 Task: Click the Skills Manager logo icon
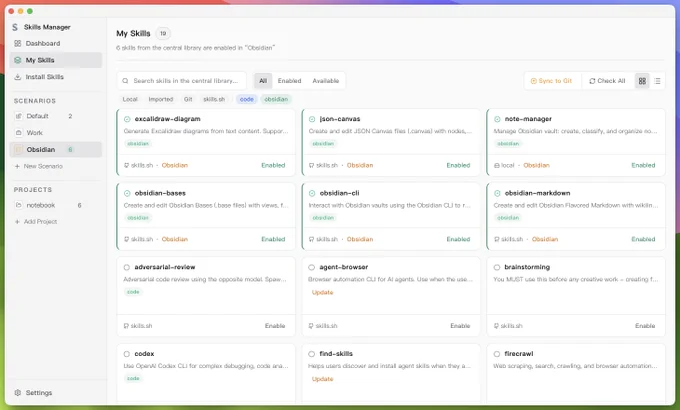point(15,27)
